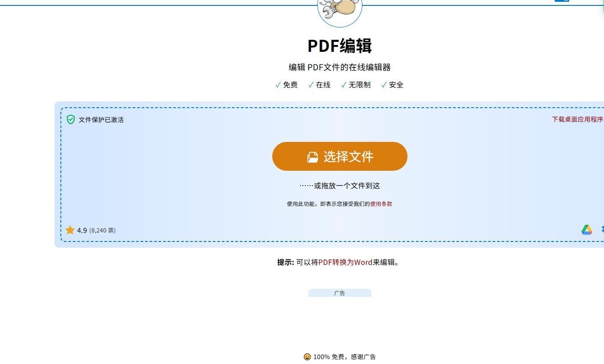The width and height of the screenshot is (604, 364).
Task: Click the smiley face emoji icon
Action: tap(307, 357)
